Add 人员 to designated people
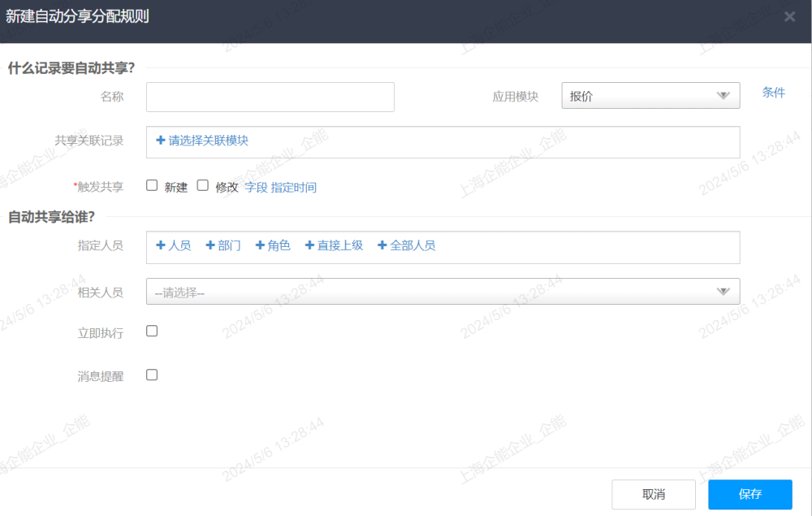 click(x=174, y=245)
